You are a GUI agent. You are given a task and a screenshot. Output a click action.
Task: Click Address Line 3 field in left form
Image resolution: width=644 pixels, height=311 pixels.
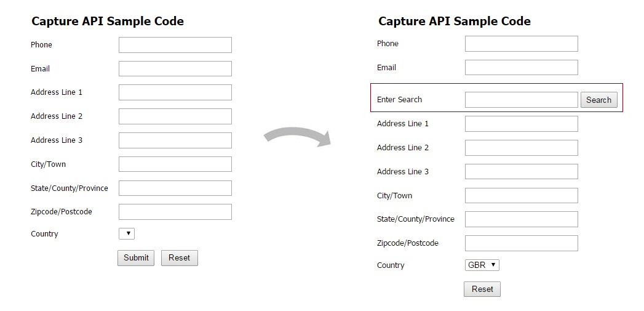click(175, 140)
